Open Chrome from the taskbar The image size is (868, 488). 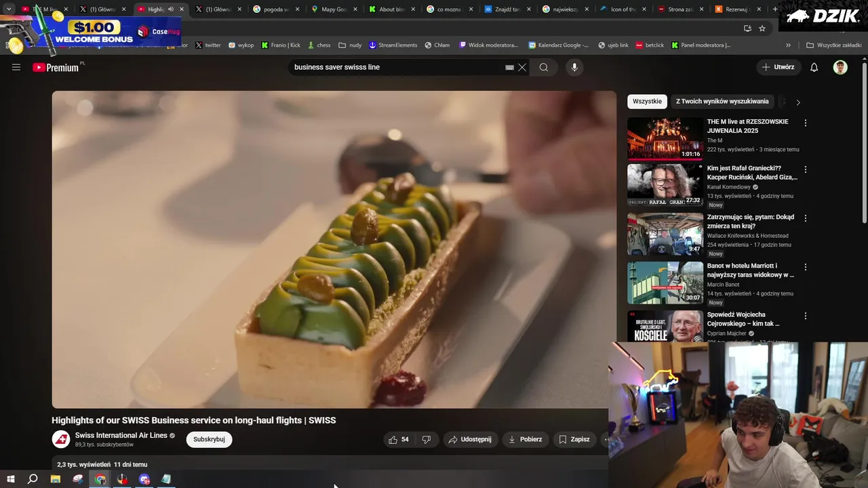coord(100,479)
